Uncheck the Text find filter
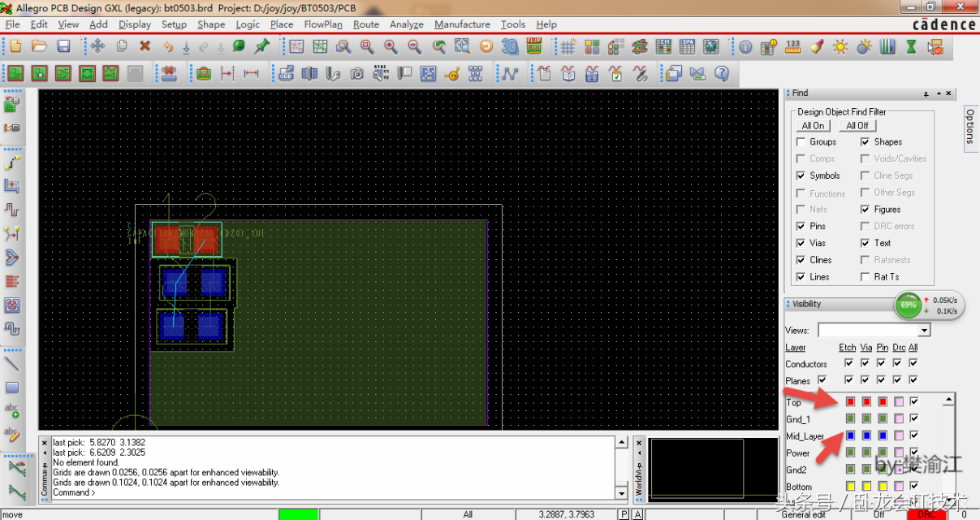The width and height of the screenshot is (980, 520). [x=866, y=243]
